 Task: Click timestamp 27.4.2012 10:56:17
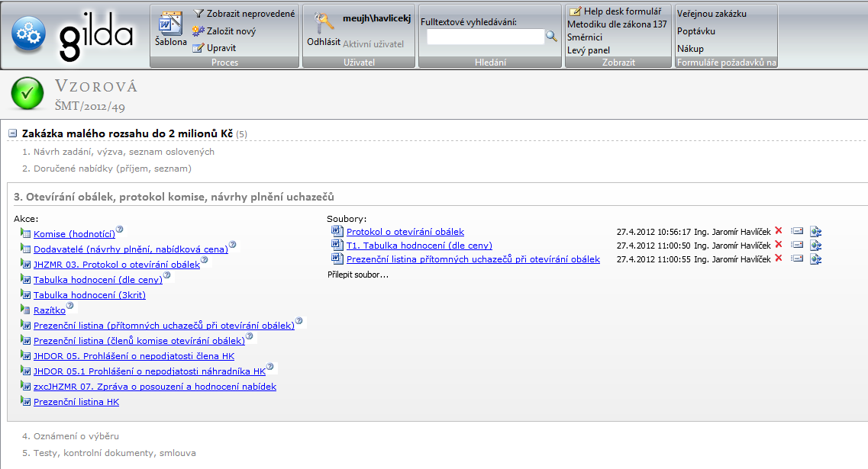(653, 232)
